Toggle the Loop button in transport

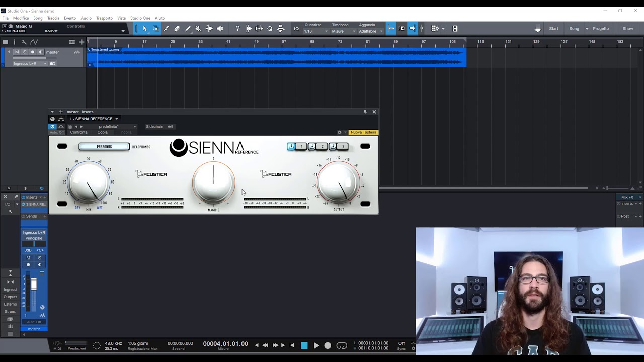pyautogui.click(x=342, y=345)
